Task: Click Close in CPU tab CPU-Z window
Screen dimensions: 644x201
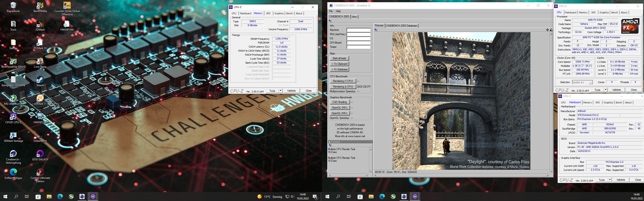Action: pos(633,90)
